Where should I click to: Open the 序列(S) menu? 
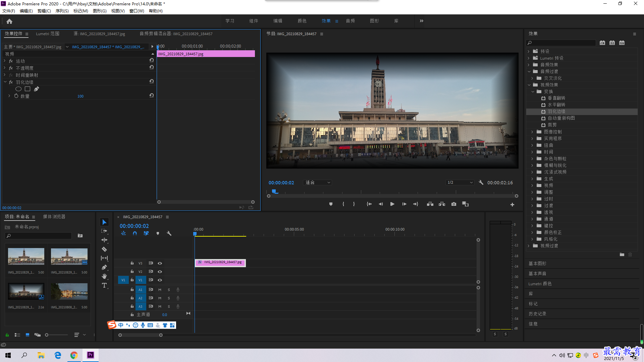click(62, 11)
